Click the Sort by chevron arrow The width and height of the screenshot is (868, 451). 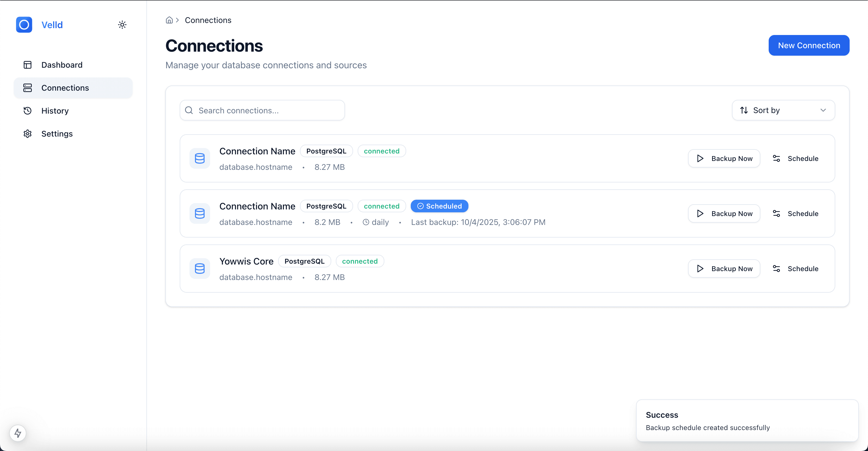click(x=823, y=110)
